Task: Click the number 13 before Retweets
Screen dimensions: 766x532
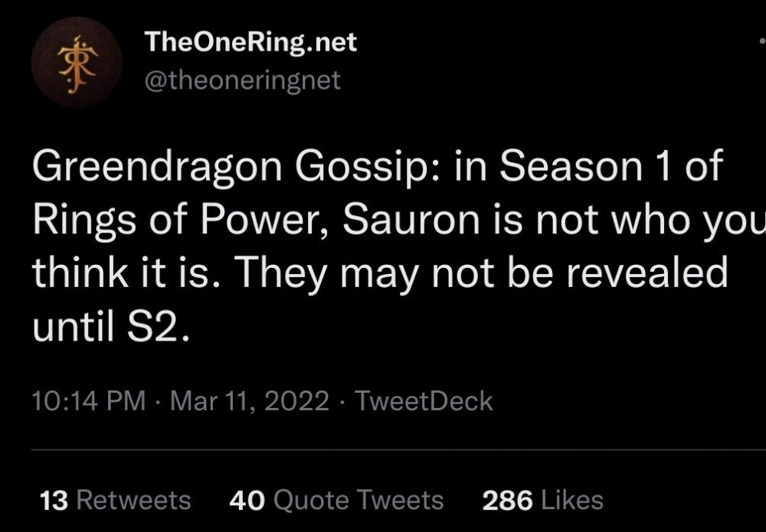Action: click(54, 500)
